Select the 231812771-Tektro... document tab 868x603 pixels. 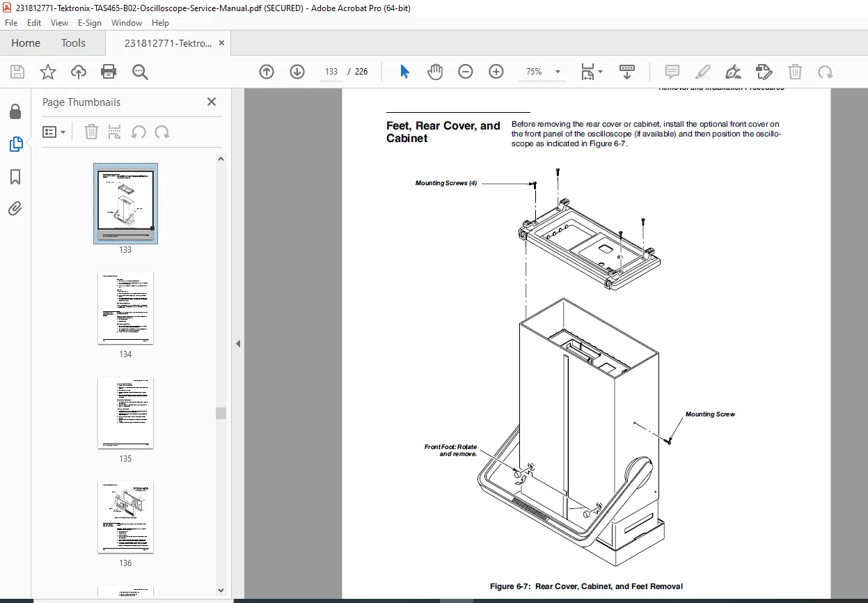coord(168,43)
